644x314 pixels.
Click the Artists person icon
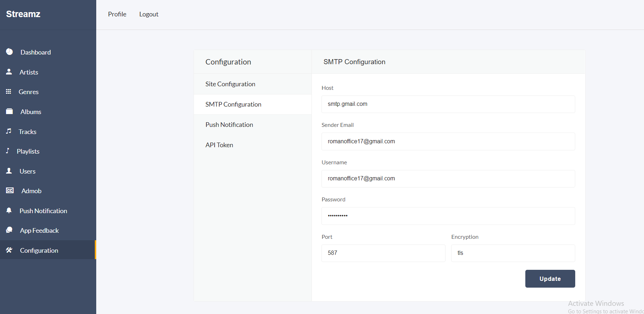pyautogui.click(x=9, y=72)
